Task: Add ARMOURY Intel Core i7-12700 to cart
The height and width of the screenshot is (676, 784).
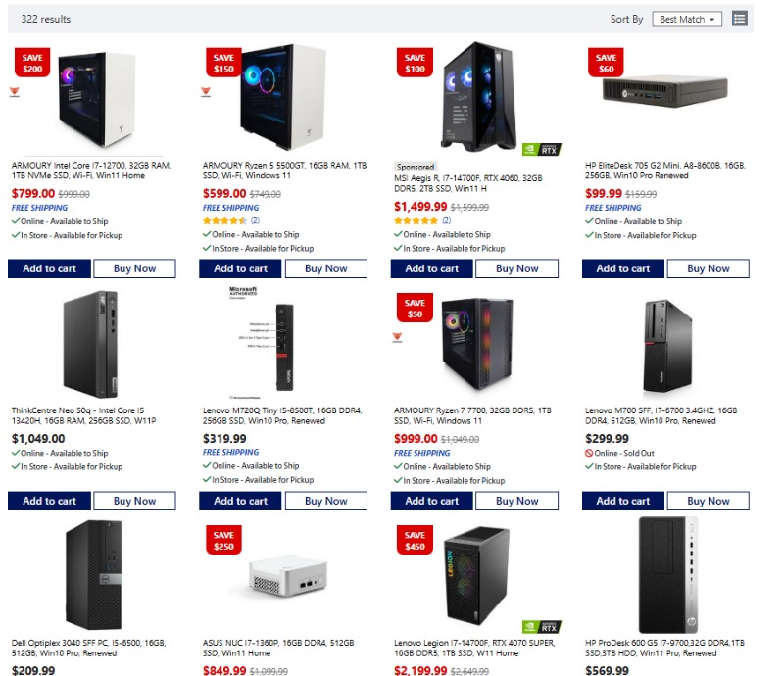Action: [x=50, y=268]
